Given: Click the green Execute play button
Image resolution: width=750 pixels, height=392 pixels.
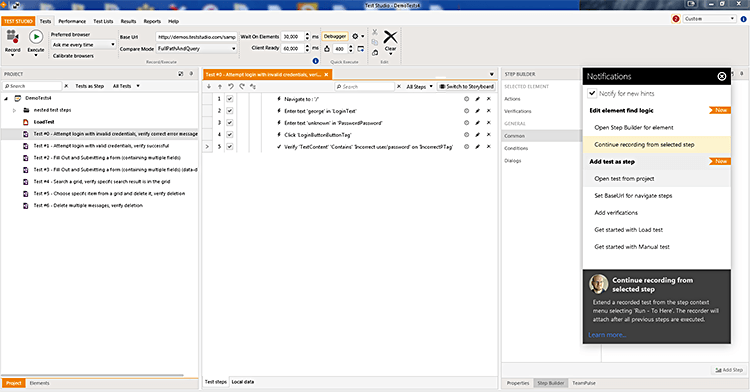Looking at the screenshot, I should tap(36, 37).
